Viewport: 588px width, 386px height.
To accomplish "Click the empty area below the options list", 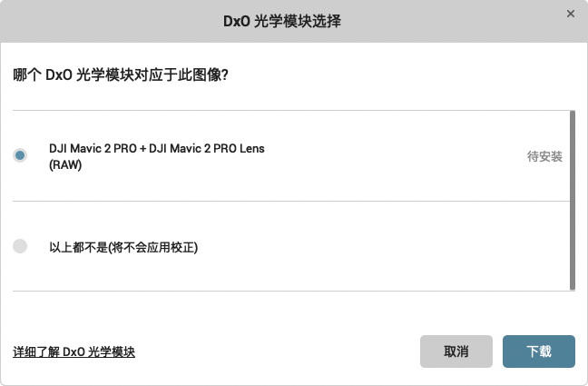I will [x=292, y=312].
